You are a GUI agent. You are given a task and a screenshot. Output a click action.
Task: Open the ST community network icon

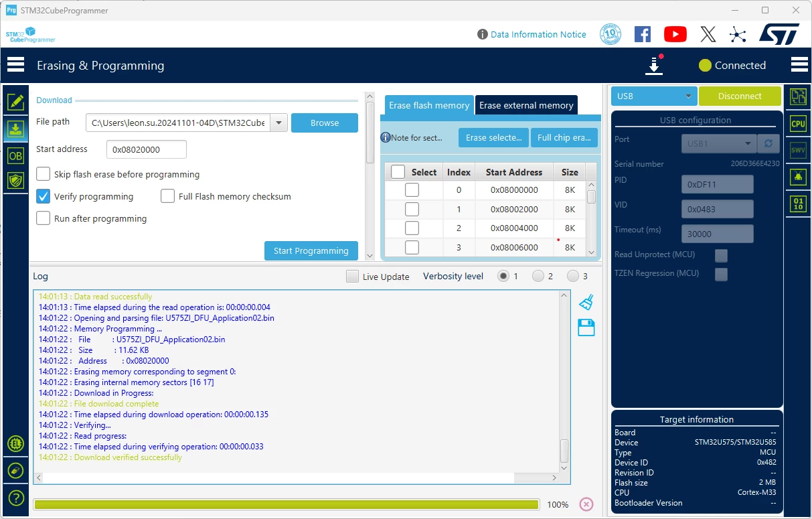click(738, 34)
